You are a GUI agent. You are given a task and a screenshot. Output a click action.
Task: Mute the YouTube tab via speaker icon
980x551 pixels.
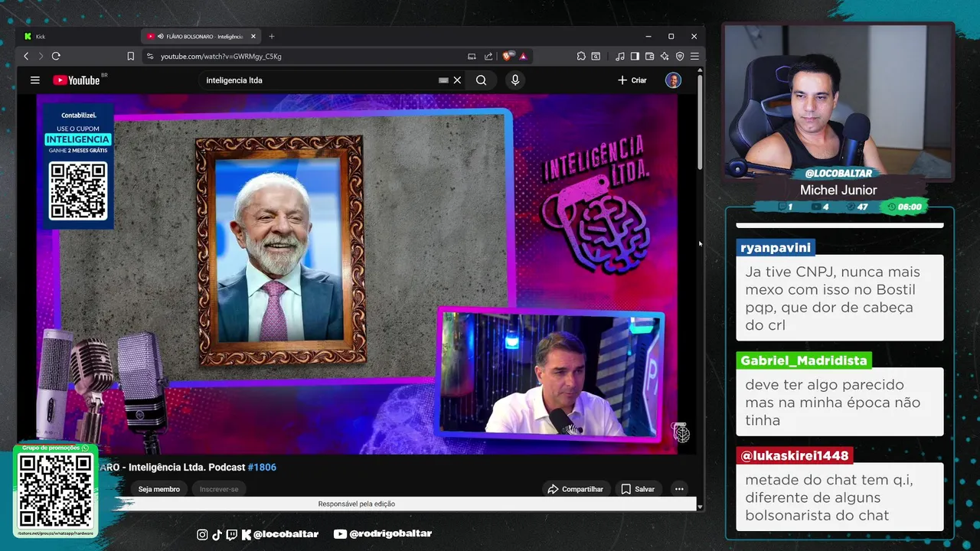(161, 36)
